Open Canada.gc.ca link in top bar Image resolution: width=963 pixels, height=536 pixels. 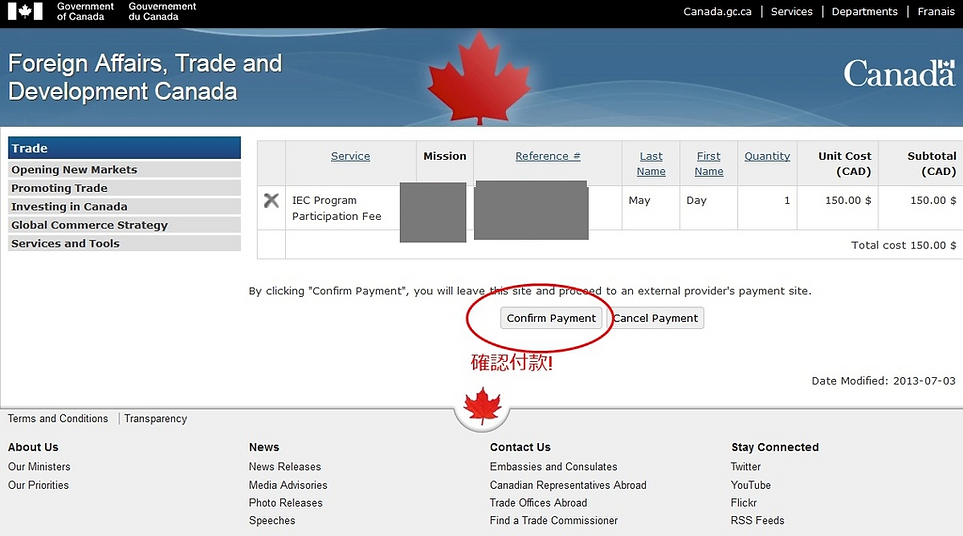pos(717,12)
